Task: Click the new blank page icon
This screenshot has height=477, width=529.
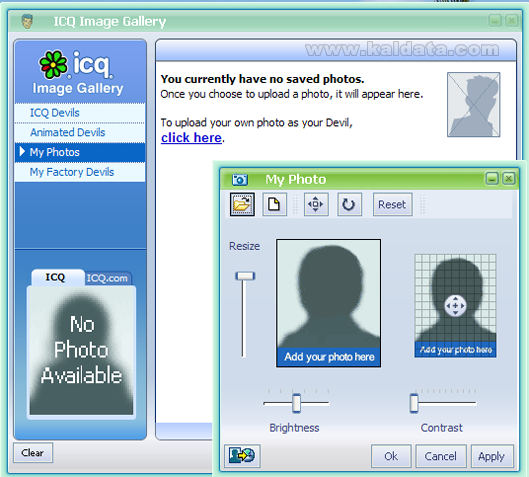Action: coord(274,204)
